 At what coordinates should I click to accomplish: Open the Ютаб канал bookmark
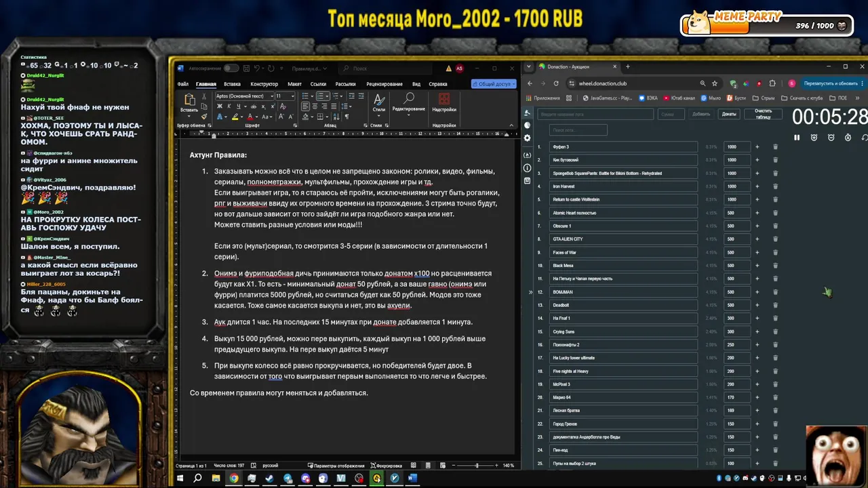(x=679, y=98)
